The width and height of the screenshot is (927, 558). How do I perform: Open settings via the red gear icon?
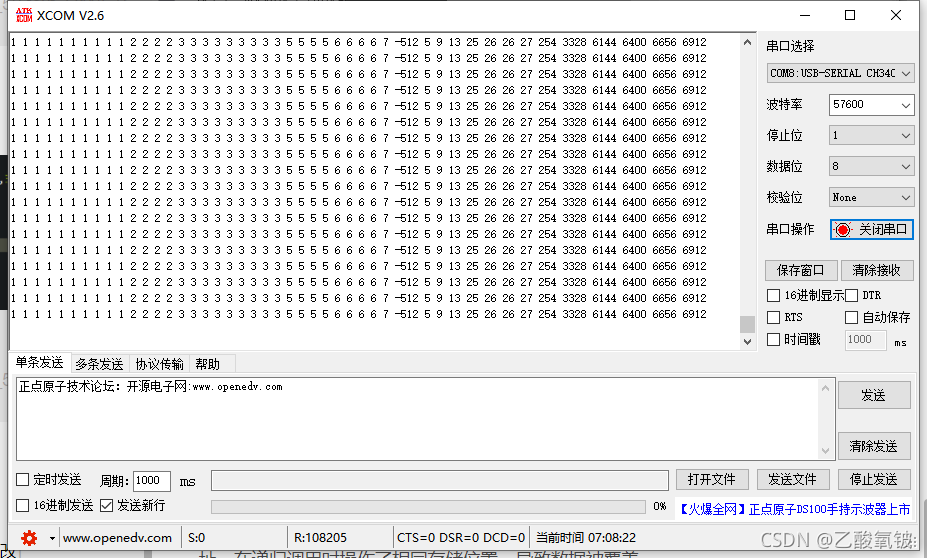click(x=29, y=538)
